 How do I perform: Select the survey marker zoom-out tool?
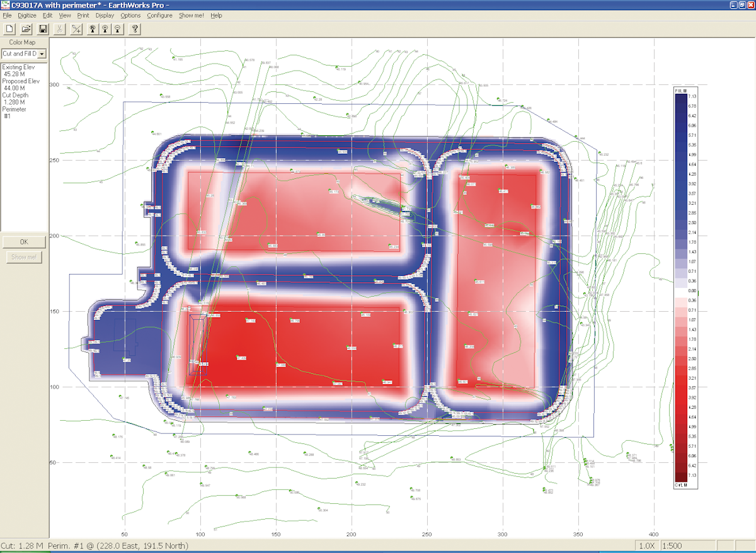click(x=118, y=28)
